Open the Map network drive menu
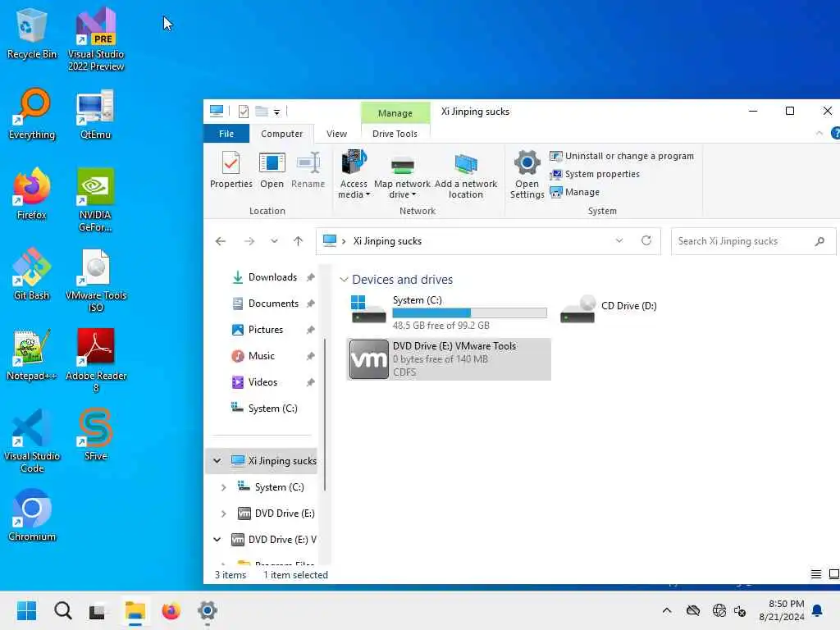Image resolution: width=840 pixels, height=630 pixels. click(x=402, y=175)
